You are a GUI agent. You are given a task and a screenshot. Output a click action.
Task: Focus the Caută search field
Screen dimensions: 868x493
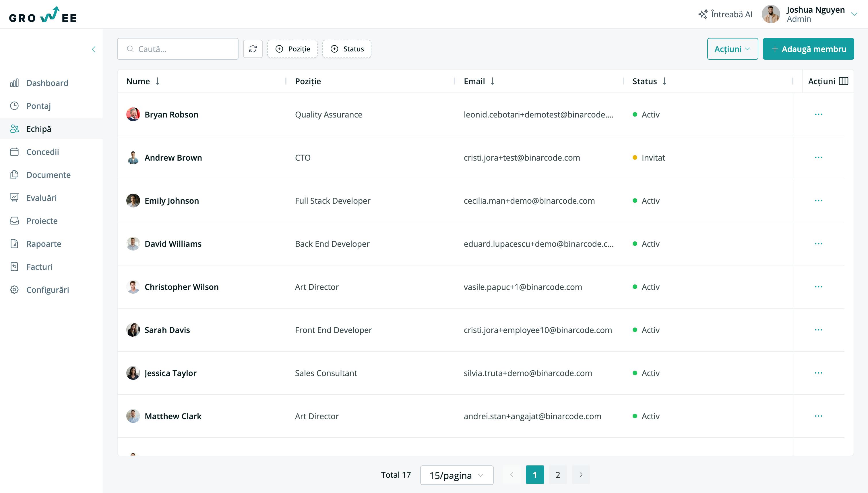click(x=178, y=49)
